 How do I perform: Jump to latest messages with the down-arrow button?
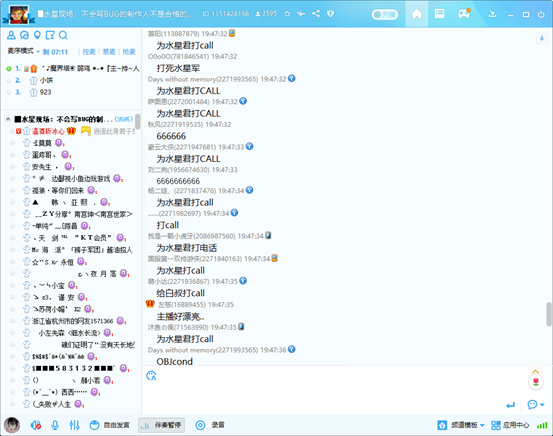541,38
